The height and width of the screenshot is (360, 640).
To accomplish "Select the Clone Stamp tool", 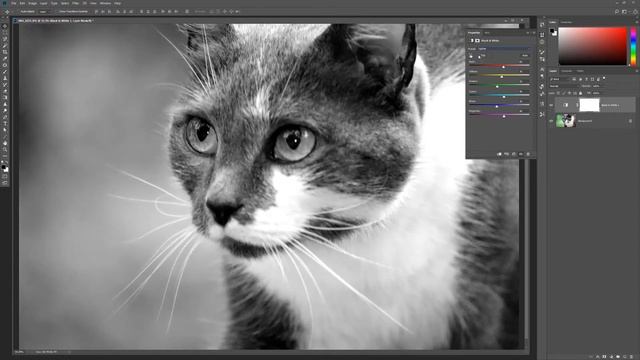I will (x=5, y=78).
